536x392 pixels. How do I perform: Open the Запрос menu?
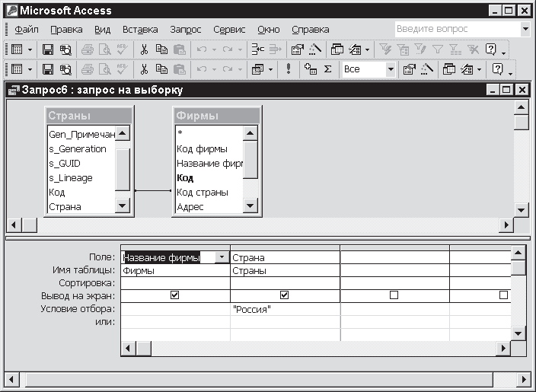coord(185,30)
